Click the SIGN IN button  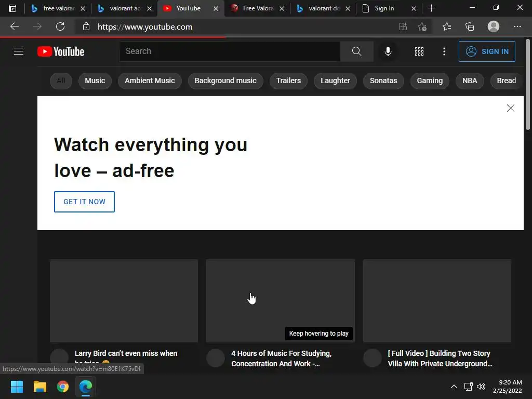487,51
